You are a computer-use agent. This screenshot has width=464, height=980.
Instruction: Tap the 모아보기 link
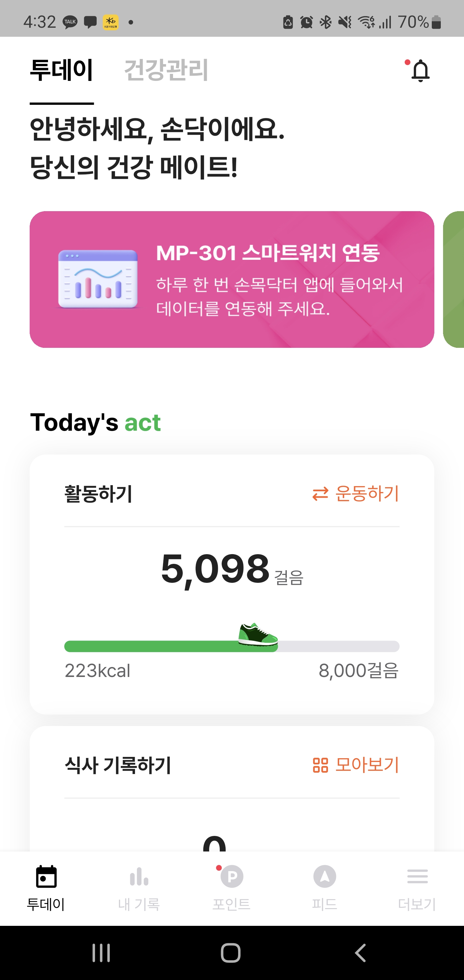tap(356, 765)
